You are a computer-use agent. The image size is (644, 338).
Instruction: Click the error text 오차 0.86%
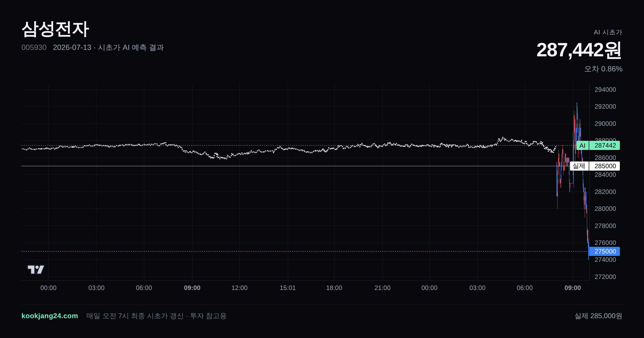pos(603,69)
